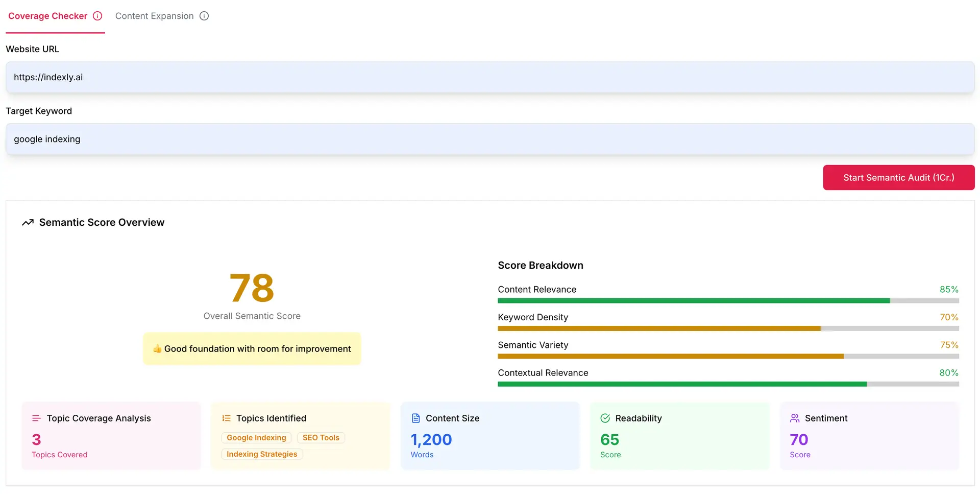Select the Coverage Checker tab
This screenshot has width=980, height=494.
tap(47, 16)
